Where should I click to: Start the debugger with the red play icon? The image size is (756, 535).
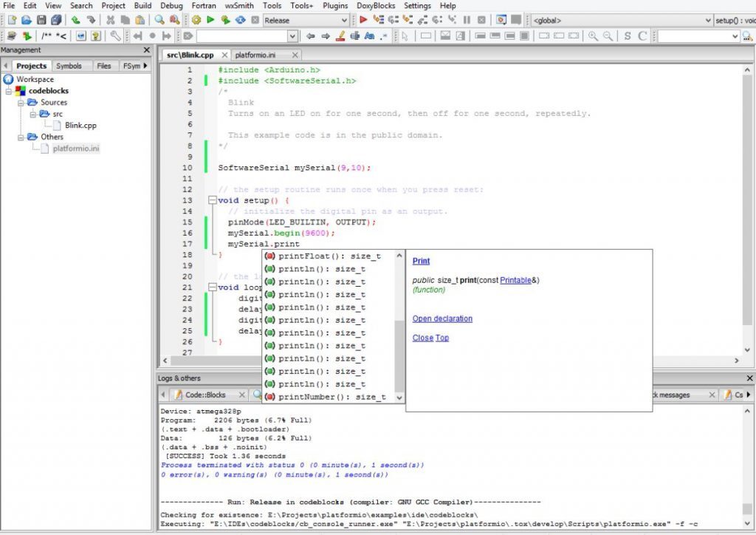(362, 21)
